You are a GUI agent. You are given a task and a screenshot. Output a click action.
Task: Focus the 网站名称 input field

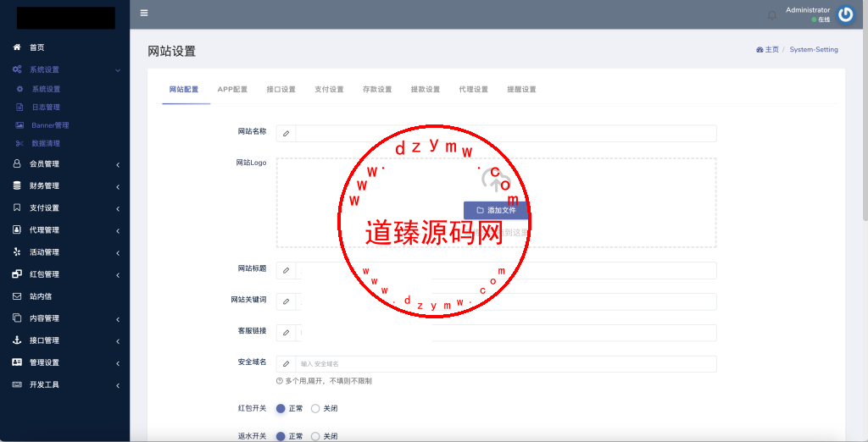coord(506,133)
